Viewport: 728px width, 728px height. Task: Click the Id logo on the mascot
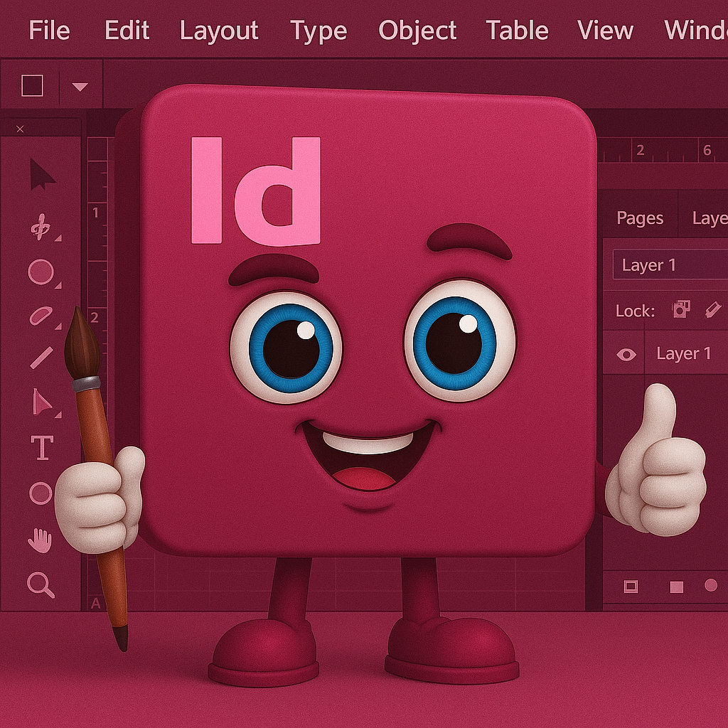[x=256, y=191]
